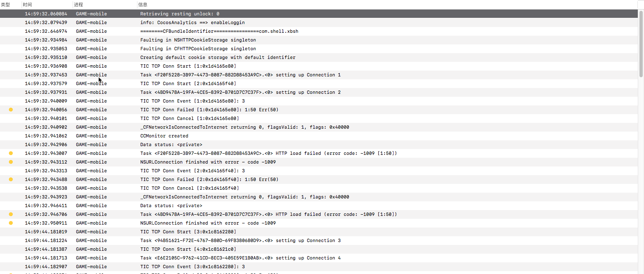The image size is (644, 274).
Task: Click the warning dot on the 14:59:32.940056 row
Action: click(x=11, y=110)
